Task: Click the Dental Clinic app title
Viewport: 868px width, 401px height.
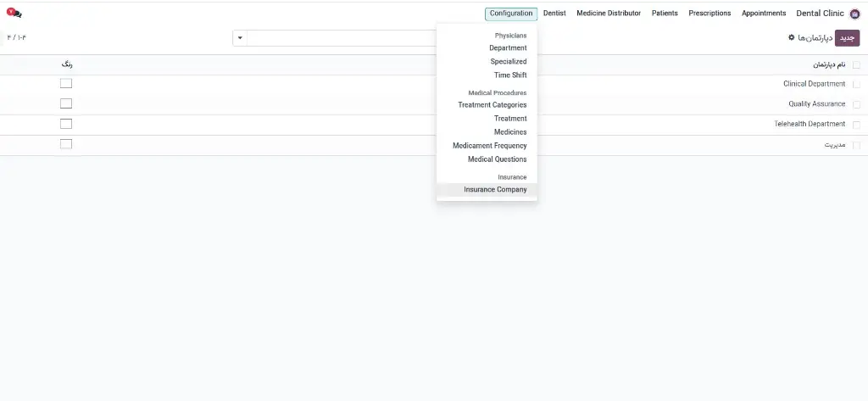Action: [820, 14]
